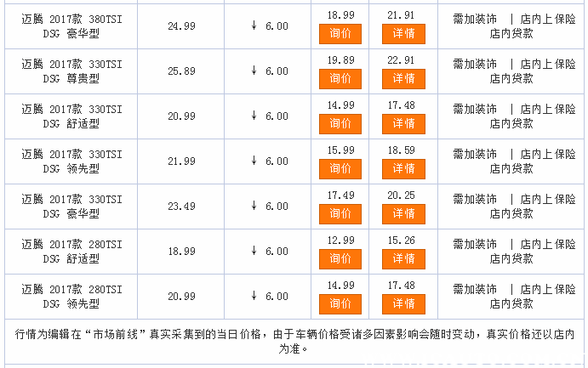Select the 迈腾 2017款 380TSI 豪华型 model name

click(x=71, y=26)
